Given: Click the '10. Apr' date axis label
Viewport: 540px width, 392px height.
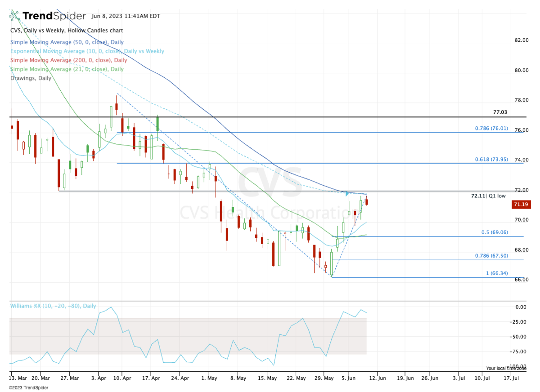Looking at the screenshot, I should click(122, 379).
